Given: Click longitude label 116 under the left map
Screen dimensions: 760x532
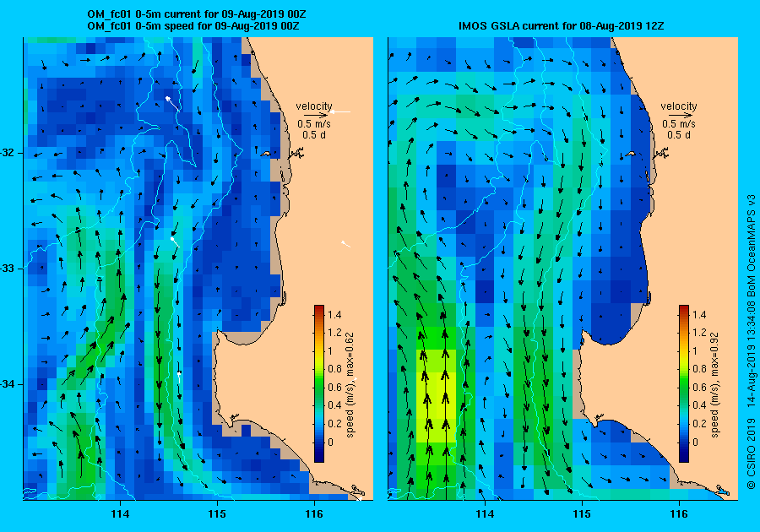Looking at the screenshot, I should pyautogui.click(x=314, y=514).
